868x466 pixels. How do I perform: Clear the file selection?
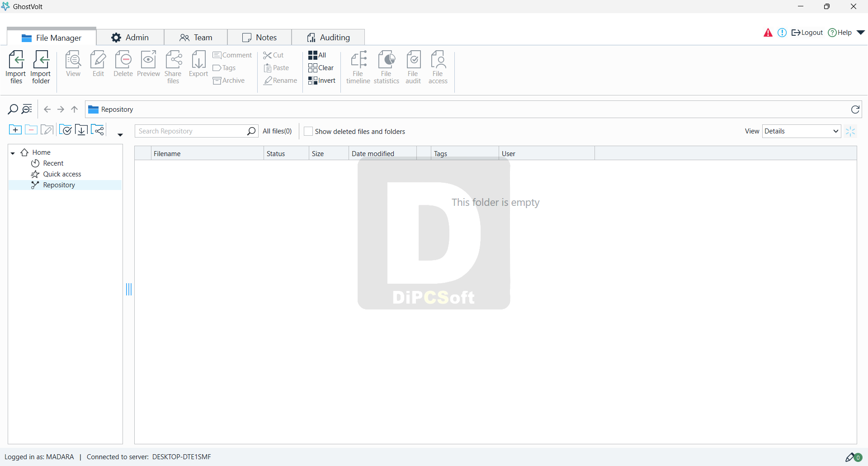(321, 68)
